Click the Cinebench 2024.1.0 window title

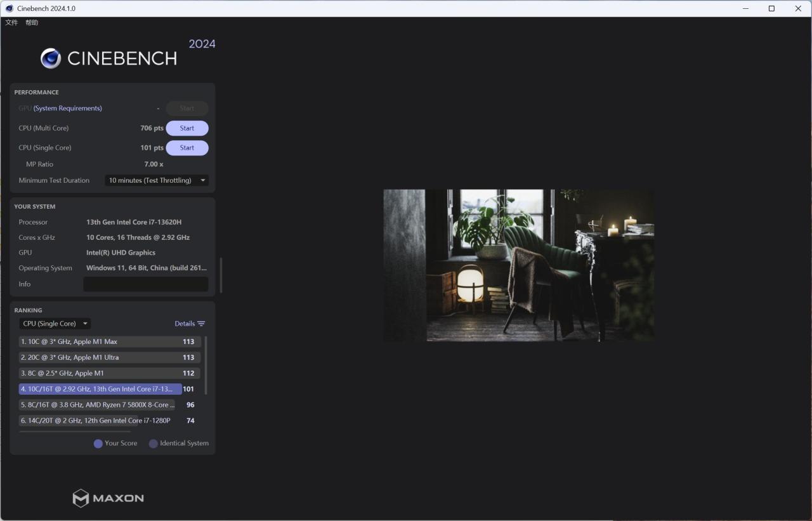click(46, 8)
